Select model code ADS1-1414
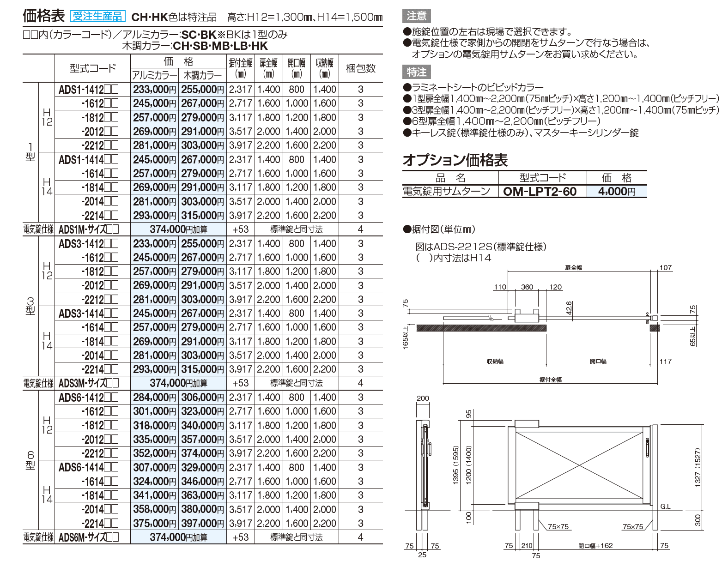The width and height of the screenshot is (728, 567). pyautogui.click(x=88, y=160)
